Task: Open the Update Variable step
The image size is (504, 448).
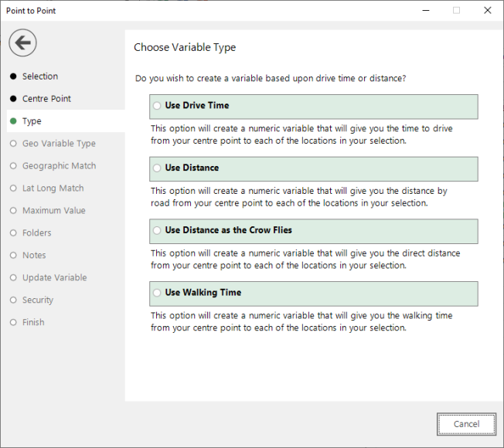Action: (x=54, y=278)
